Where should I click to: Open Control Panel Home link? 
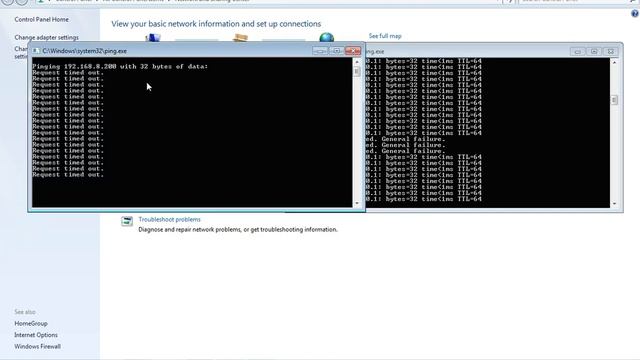[x=42, y=19]
